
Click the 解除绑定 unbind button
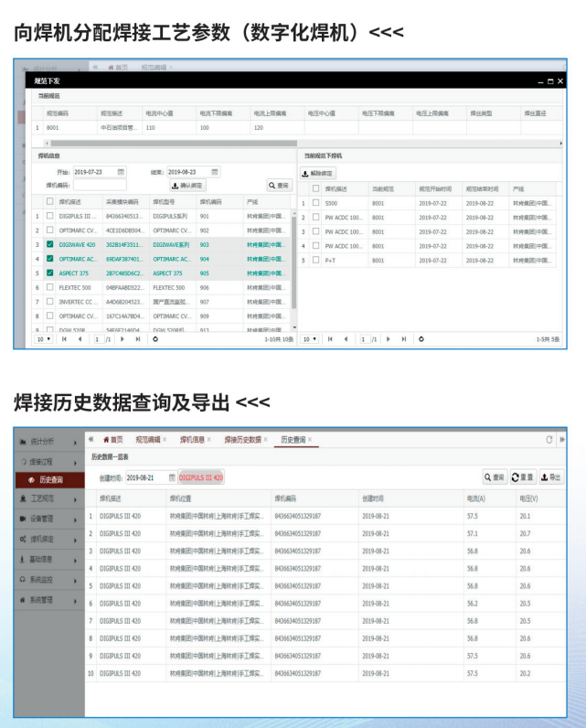(x=318, y=173)
